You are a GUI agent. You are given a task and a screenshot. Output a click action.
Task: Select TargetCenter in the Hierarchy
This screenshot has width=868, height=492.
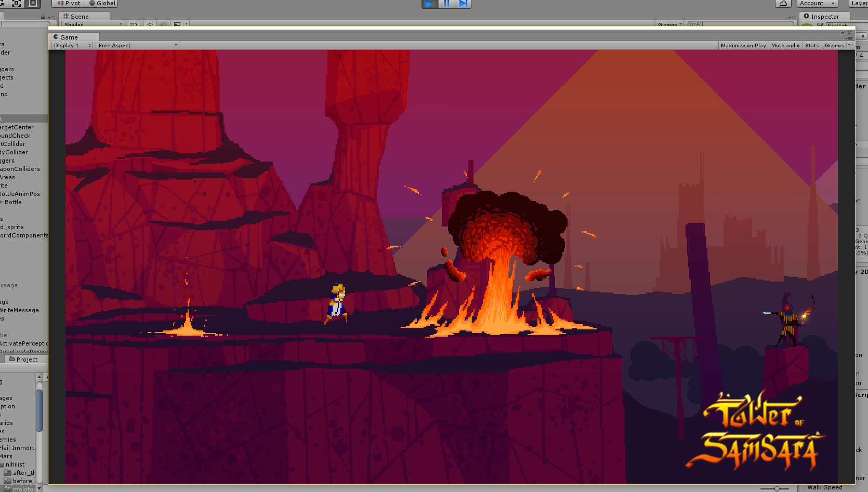click(x=17, y=127)
